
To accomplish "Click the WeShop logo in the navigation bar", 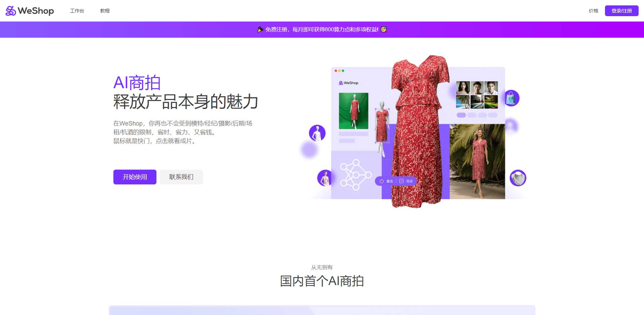I will pos(29,11).
